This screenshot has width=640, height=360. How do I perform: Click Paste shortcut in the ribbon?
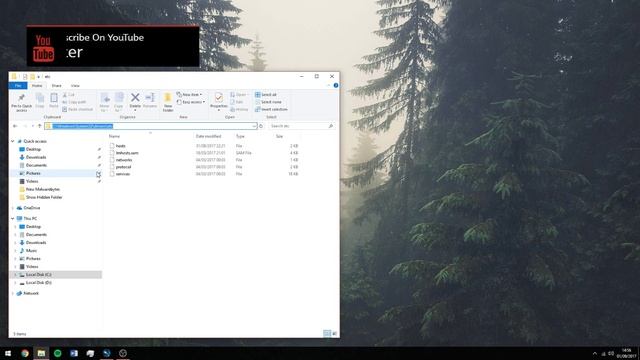78,109
